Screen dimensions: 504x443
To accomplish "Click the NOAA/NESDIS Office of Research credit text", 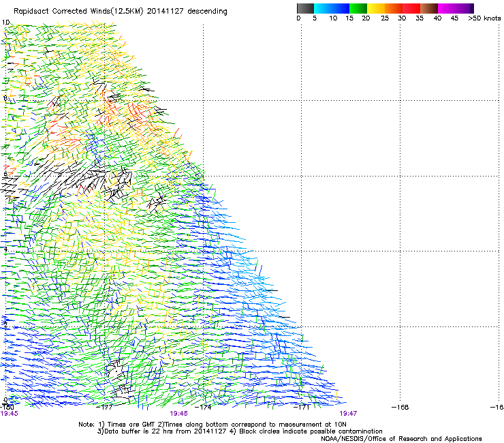I will click(x=401, y=439).
